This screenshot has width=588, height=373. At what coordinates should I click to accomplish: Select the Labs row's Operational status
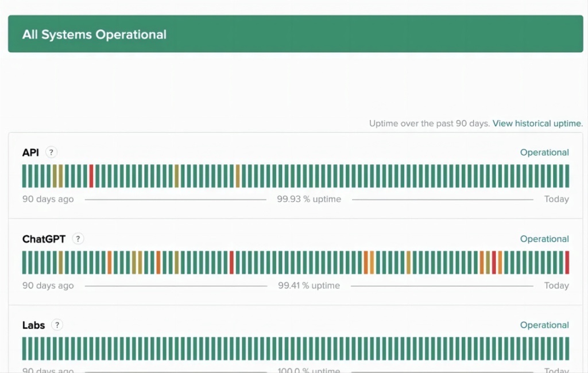coord(544,325)
